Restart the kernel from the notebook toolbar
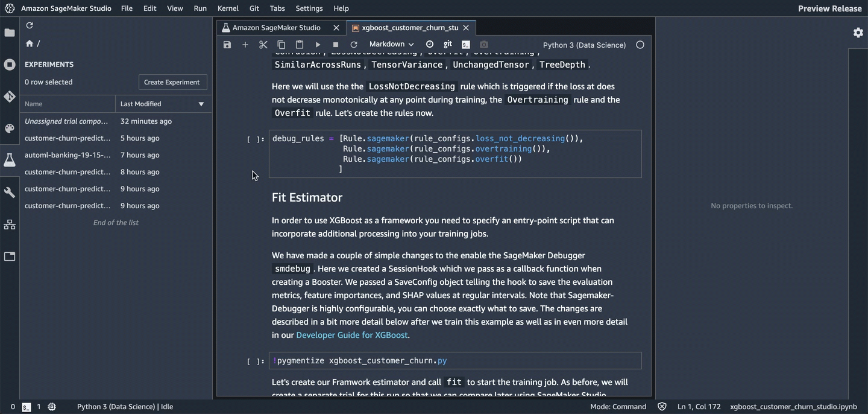 click(x=354, y=45)
